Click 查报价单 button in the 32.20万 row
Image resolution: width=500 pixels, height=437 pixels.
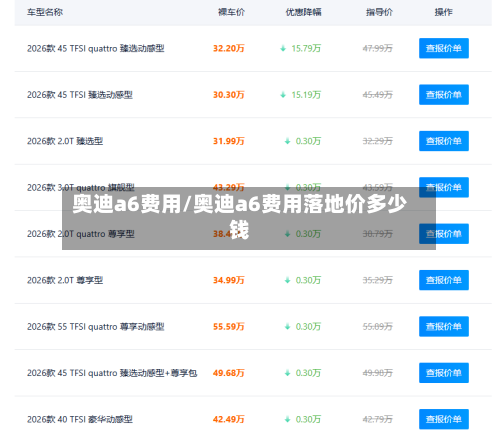(x=444, y=48)
